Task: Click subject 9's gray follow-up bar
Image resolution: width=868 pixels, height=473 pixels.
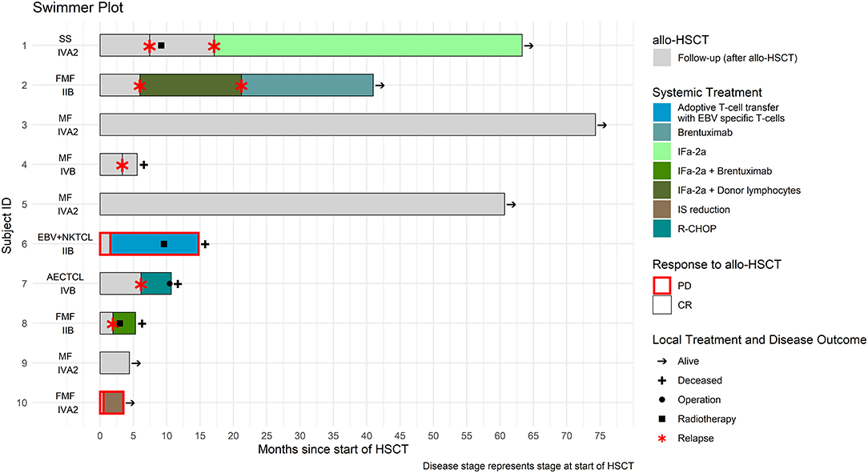Action: [115, 363]
